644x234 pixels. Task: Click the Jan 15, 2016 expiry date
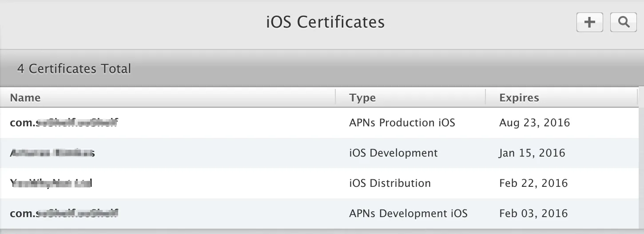(532, 153)
